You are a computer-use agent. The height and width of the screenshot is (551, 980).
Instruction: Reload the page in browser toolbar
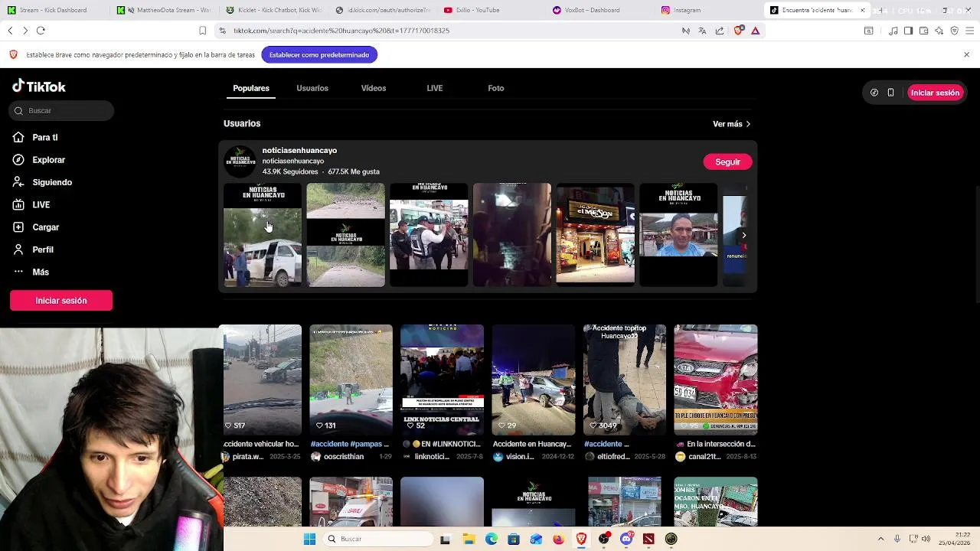pyautogui.click(x=41, y=31)
